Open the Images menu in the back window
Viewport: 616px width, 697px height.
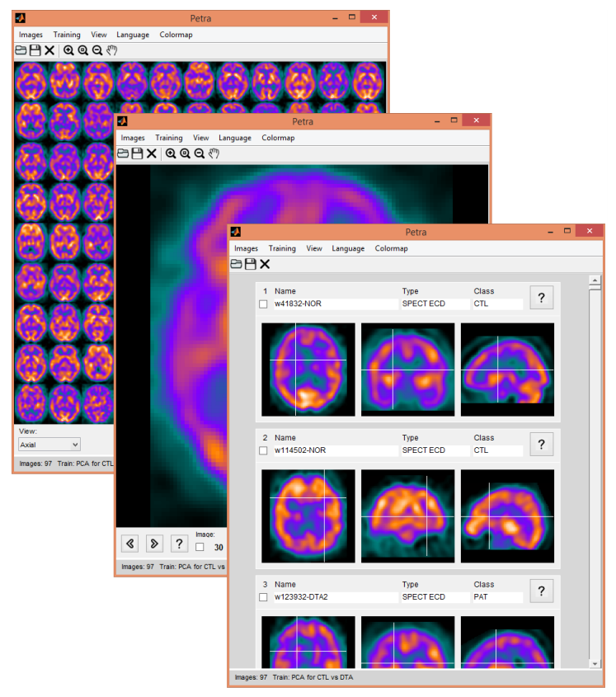pos(31,35)
